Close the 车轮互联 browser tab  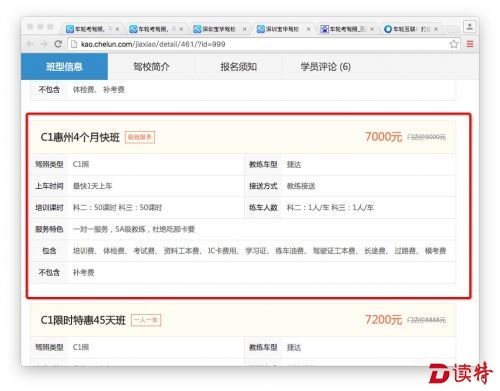tap(436, 29)
